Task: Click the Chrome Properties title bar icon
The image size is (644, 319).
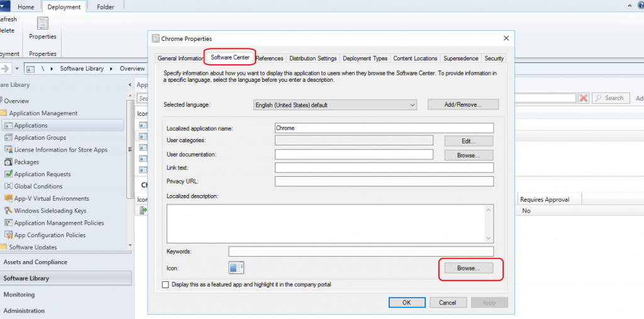Action: pyautogui.click(x=156, y=38)
